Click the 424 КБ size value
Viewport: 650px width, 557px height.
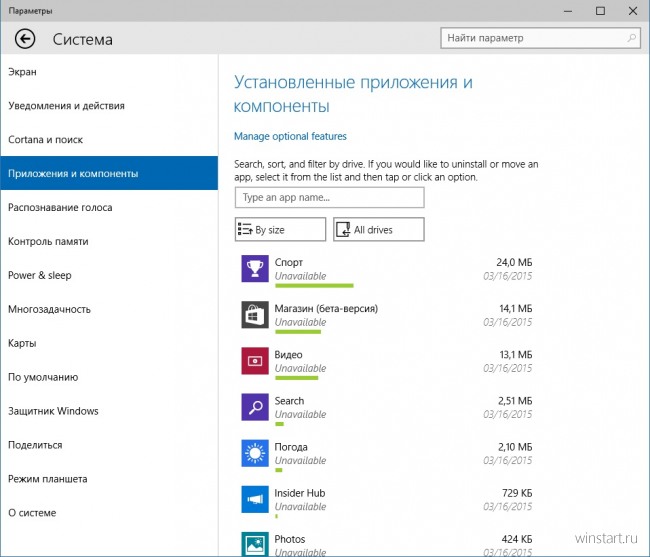tap(517, 539)
